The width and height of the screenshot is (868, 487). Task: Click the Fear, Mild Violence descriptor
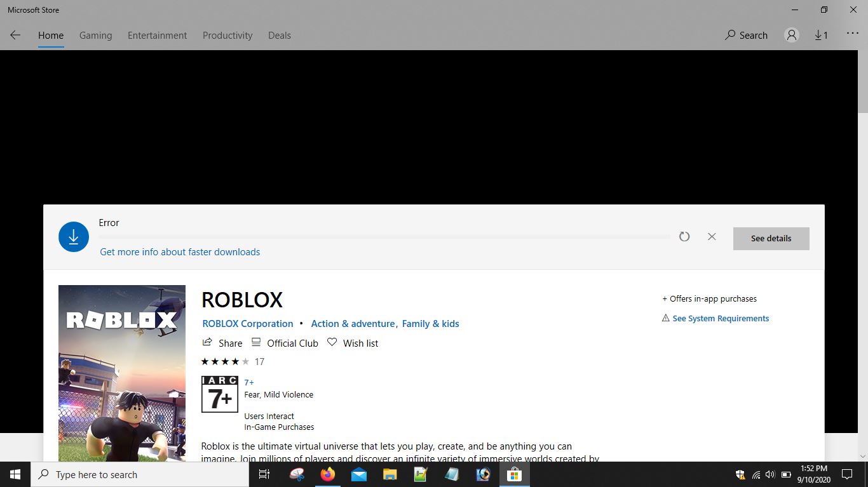(x=279, y=395)
